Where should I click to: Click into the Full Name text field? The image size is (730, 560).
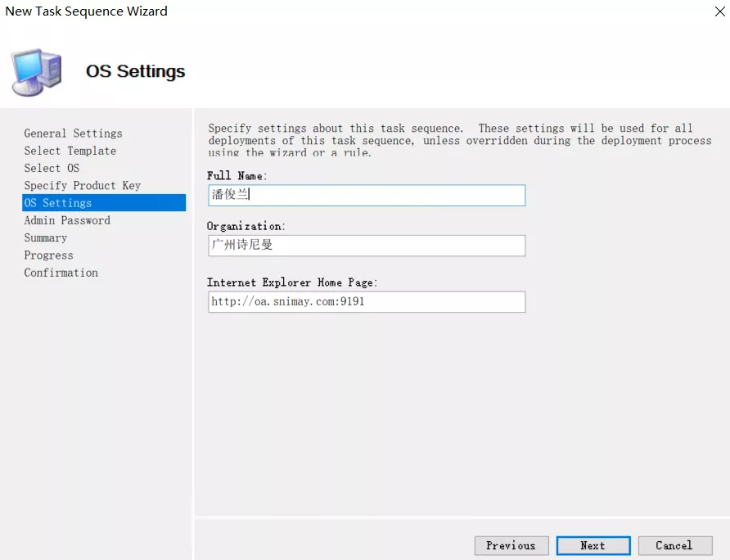[367, 195]
